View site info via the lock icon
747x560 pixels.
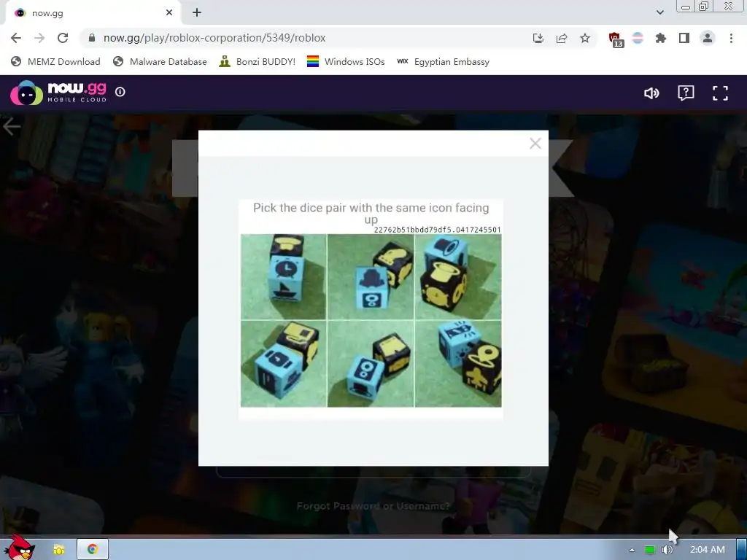pos(92,38)
